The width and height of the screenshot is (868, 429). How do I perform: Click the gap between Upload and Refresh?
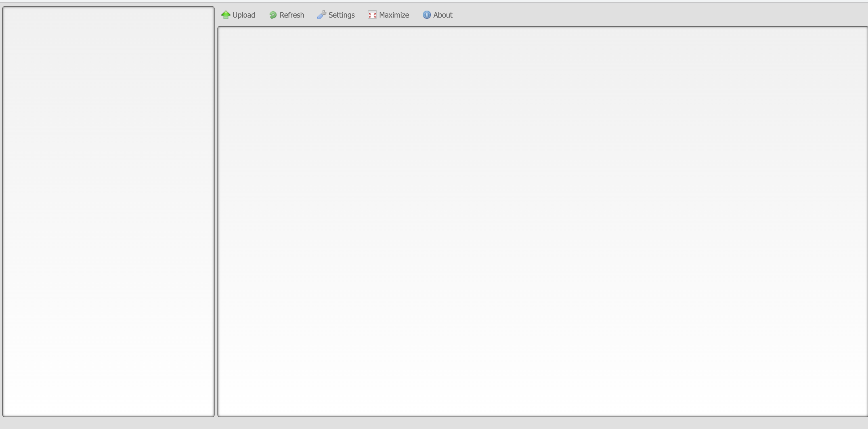point(262,15)
